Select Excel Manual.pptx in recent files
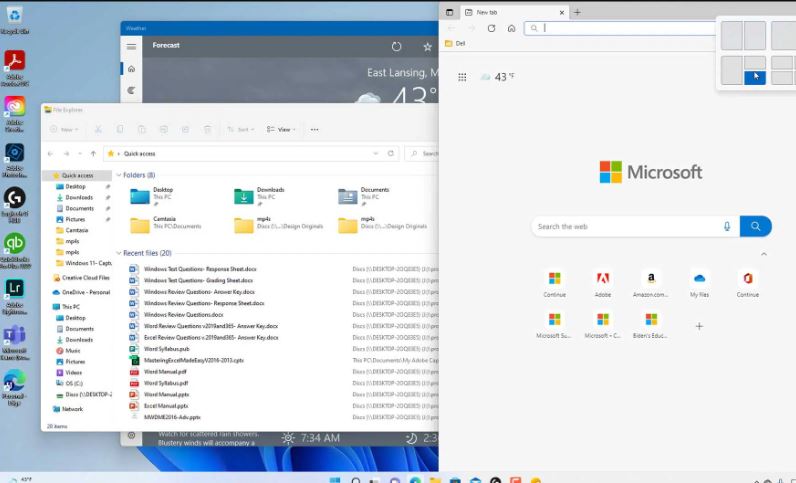 coord(166,406)
